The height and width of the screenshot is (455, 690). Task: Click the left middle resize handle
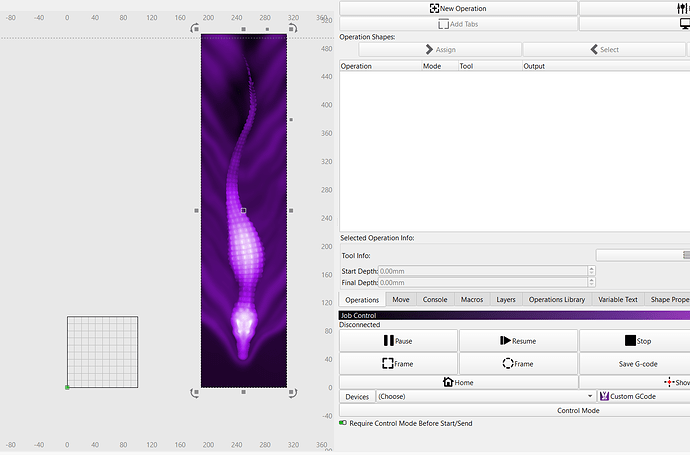point(196,211)
